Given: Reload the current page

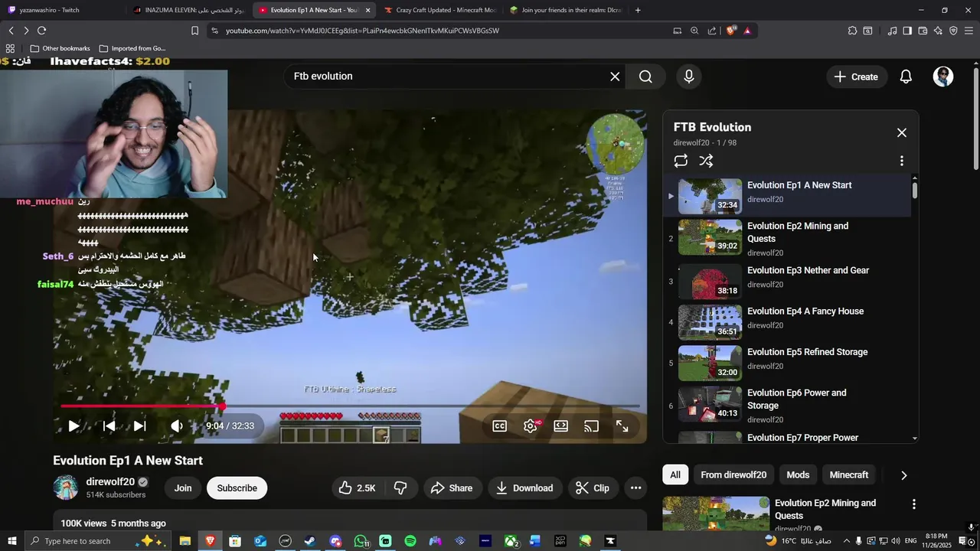Looking at the screenshot, I should coord(41,31).
